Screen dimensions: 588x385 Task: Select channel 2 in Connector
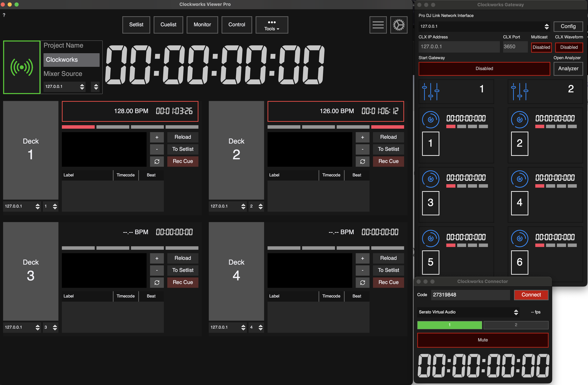click(516, 325)
